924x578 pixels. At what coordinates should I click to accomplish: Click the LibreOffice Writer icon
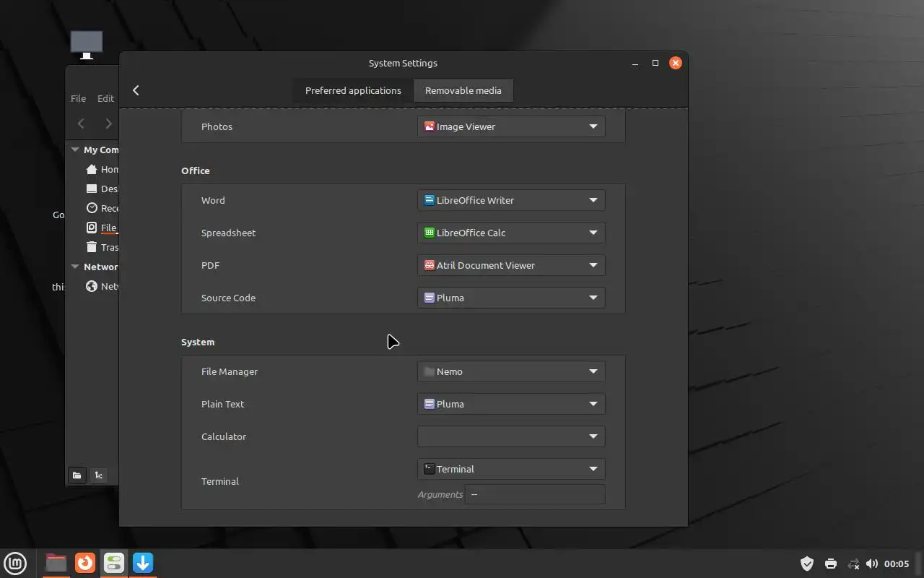tap(429, 200)
